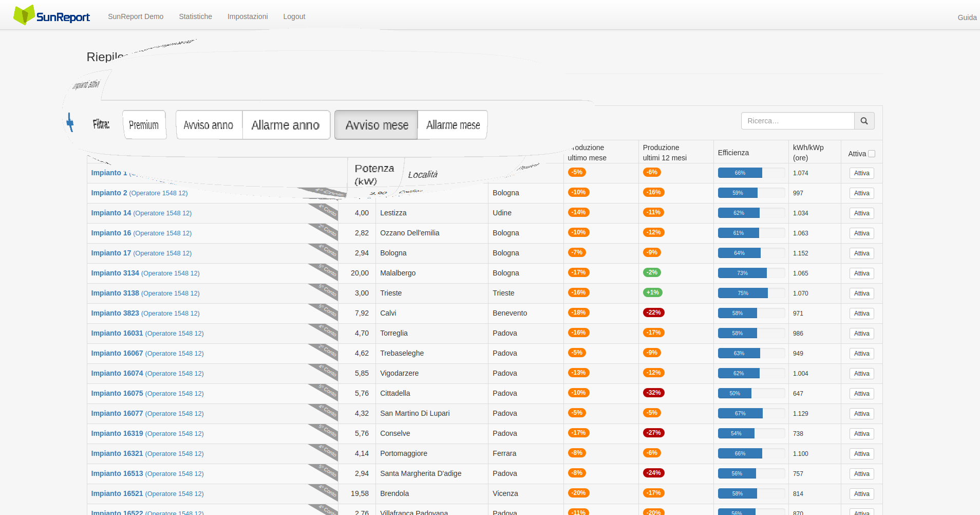980x515 pixels.
Task: Click the -22% yearly badge for Impianto 3823
Action: 654,312
